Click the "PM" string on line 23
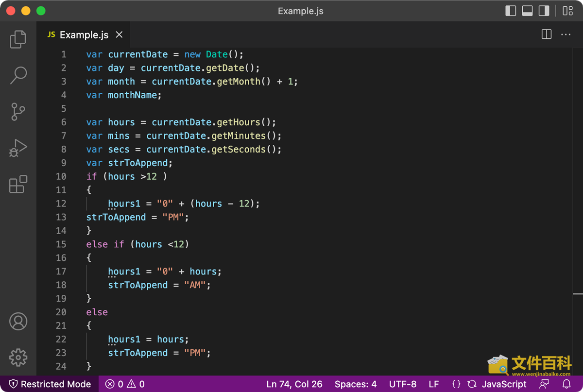The width and height of the screenshot is (583, 392). [195, 353]
